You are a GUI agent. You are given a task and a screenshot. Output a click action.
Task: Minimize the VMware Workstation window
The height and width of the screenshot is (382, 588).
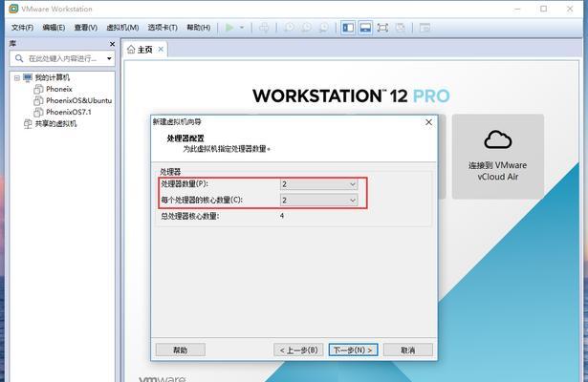click(x=517, y=9)
